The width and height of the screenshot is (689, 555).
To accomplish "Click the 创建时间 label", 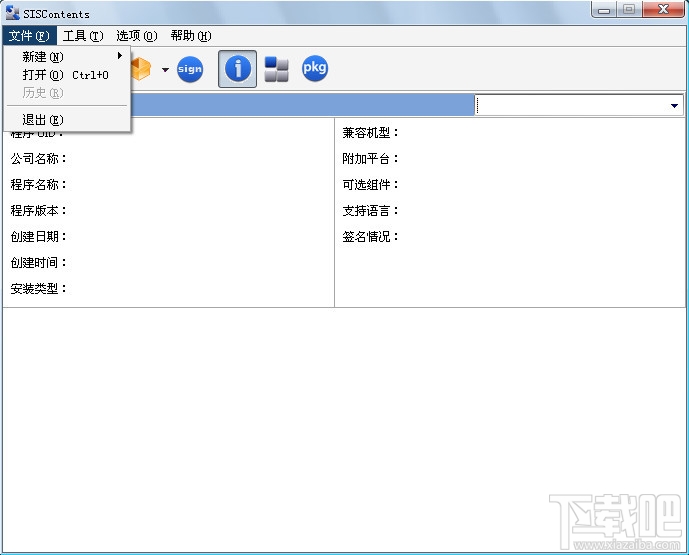I will (x=39, y=262).
